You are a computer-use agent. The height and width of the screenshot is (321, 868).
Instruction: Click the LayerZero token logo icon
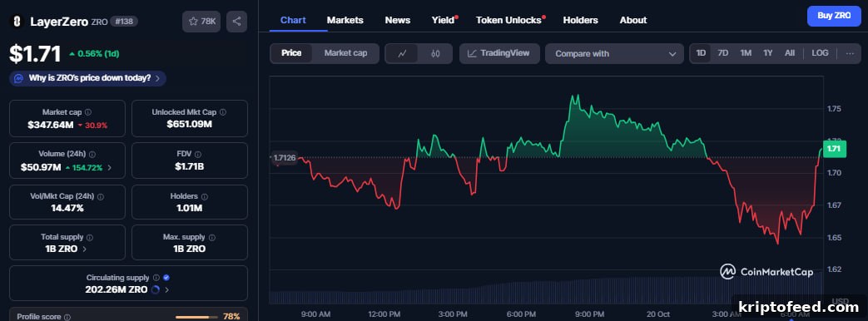coord(17,22)
